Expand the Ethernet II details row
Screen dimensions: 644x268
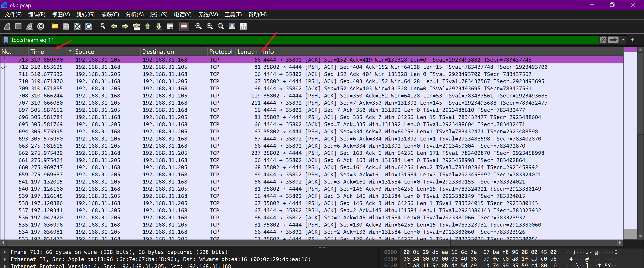pyautogui.click(x=5, y=259)
